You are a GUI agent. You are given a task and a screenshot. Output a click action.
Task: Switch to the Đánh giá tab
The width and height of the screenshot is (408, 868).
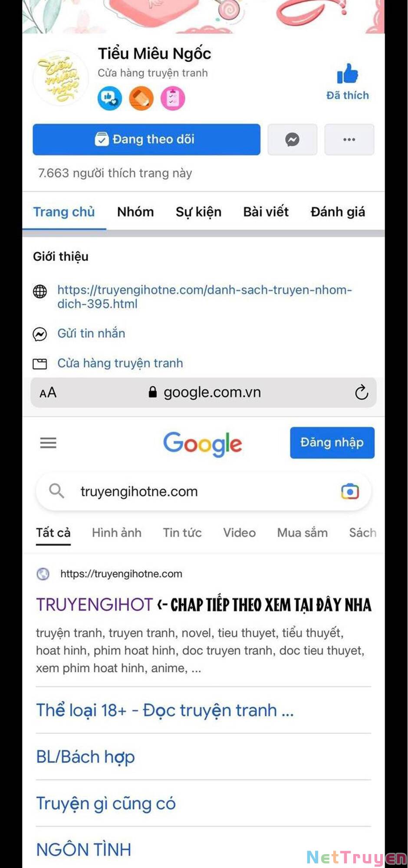[x=338, y=212]
